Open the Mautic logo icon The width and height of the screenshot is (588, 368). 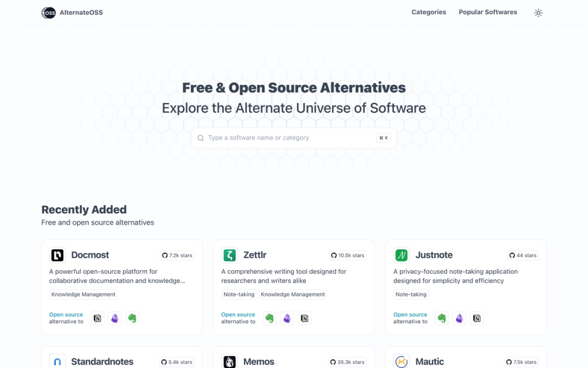point(402,362)
